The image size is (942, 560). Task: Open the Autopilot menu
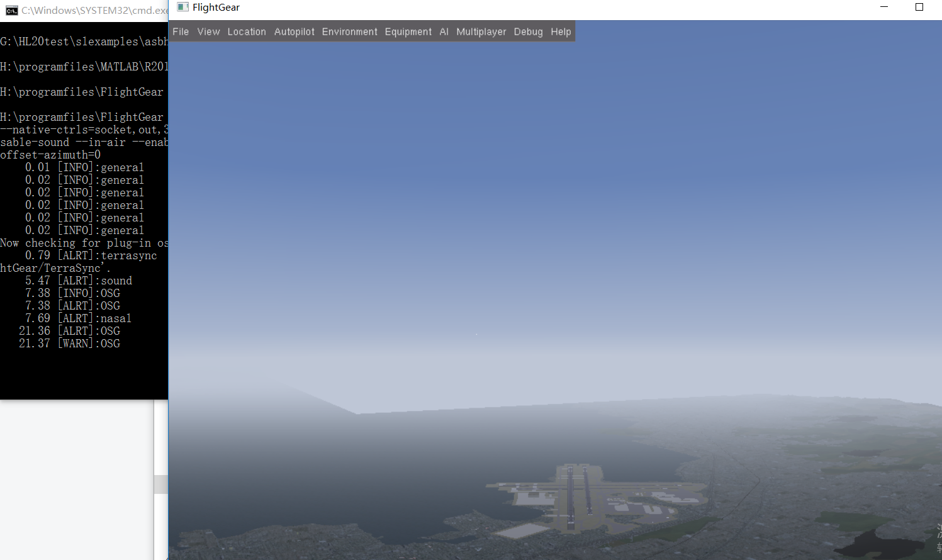click(294, 31)
